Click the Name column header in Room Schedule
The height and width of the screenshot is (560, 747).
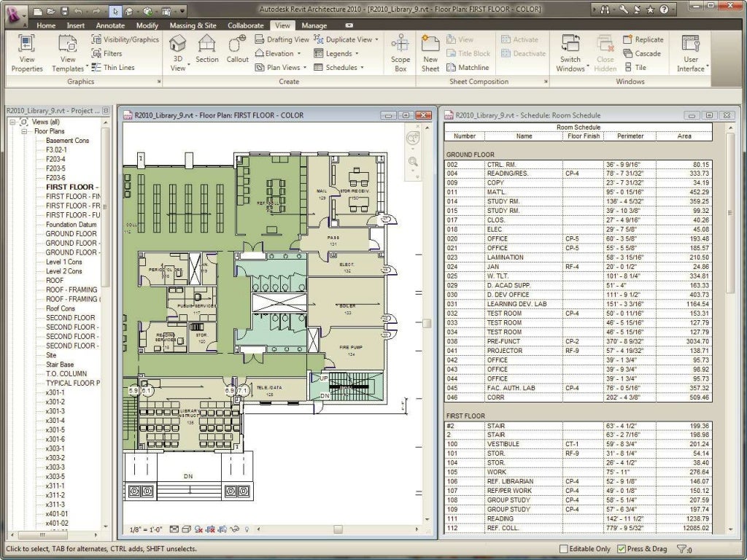coord(524,136)
